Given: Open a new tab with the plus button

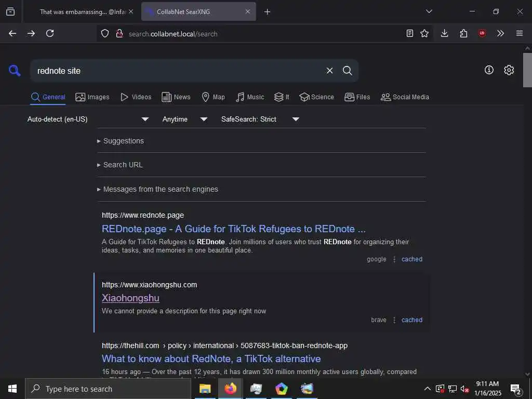Looking at the screenshot, I should point(268,12).
